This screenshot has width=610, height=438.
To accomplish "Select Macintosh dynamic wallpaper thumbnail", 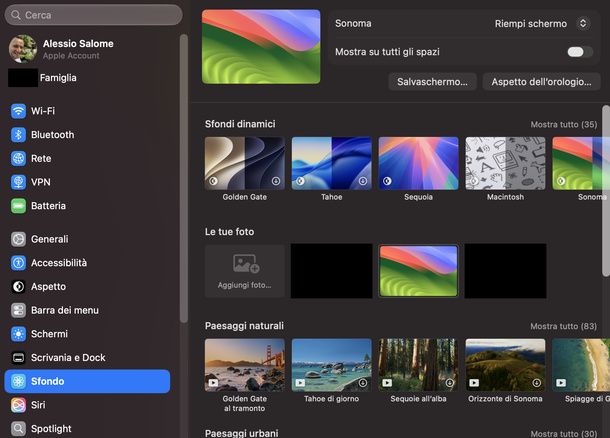I will pos(505,163).
